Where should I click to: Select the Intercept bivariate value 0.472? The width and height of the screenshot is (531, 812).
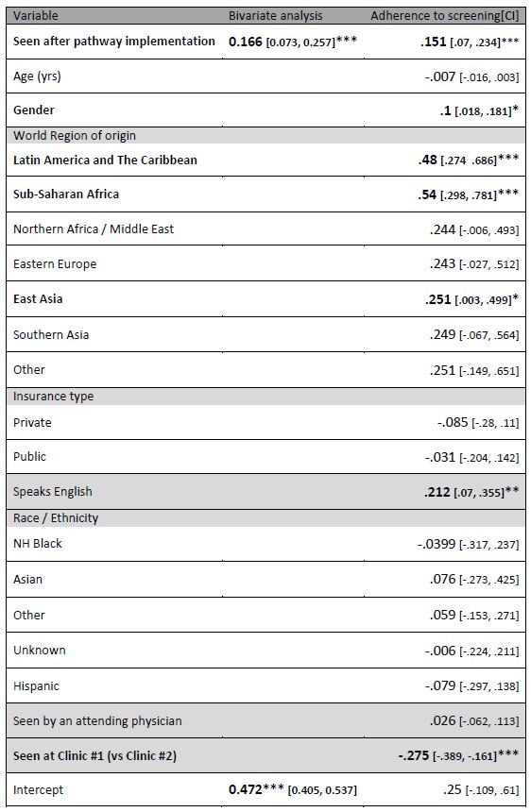point(245,789)
